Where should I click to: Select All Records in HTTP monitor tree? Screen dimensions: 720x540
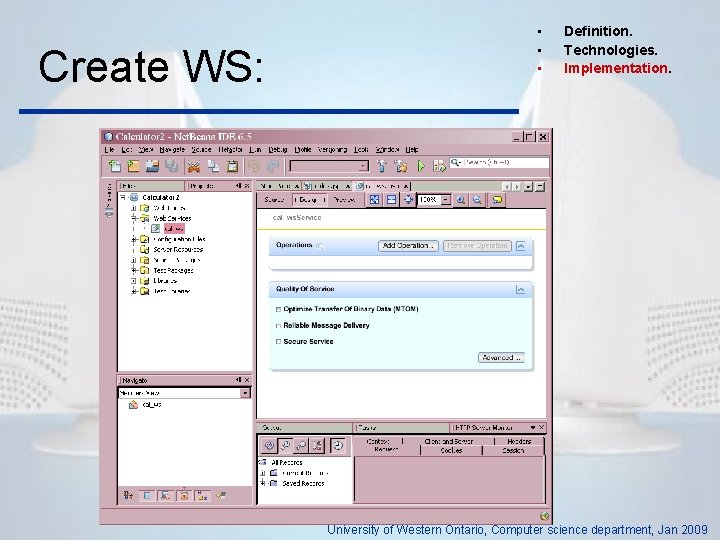287,463
